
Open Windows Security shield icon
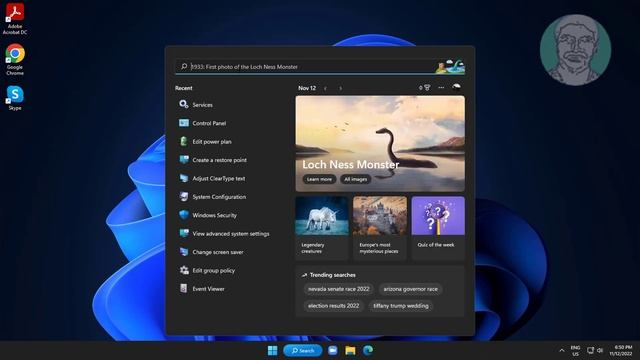[184, 215]
